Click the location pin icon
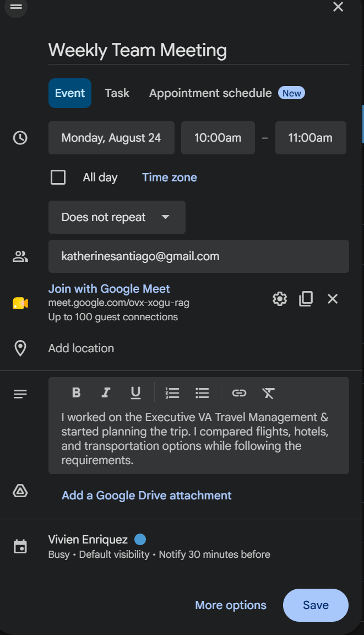Image resolution: width=364 pixels, height=635 pixels. 20,348
